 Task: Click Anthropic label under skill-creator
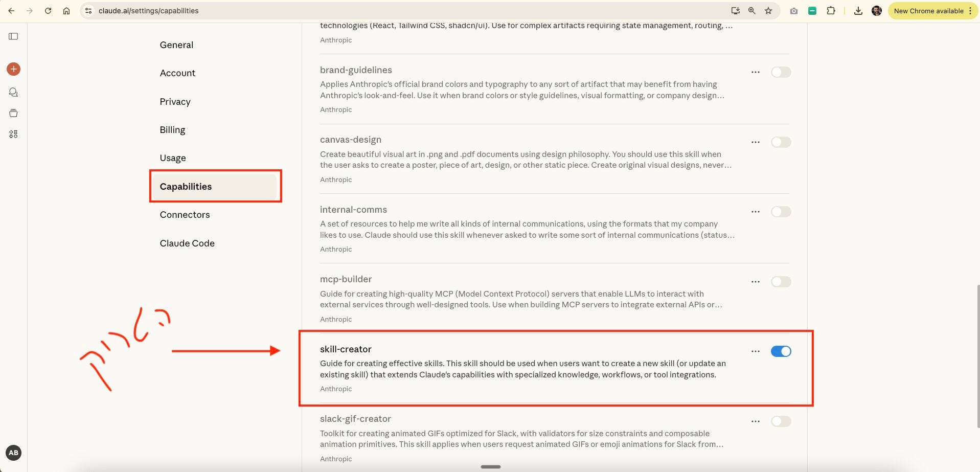[336, 389]
